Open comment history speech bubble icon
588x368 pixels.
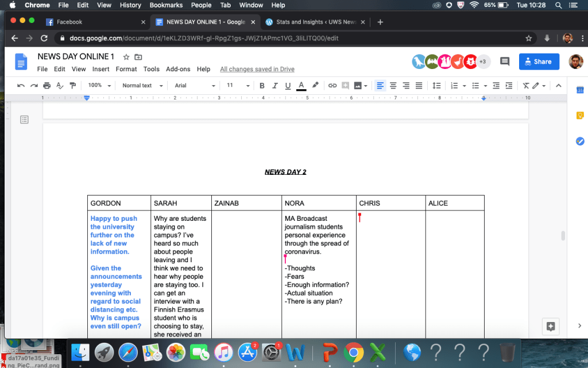click(x=505, y=62)
